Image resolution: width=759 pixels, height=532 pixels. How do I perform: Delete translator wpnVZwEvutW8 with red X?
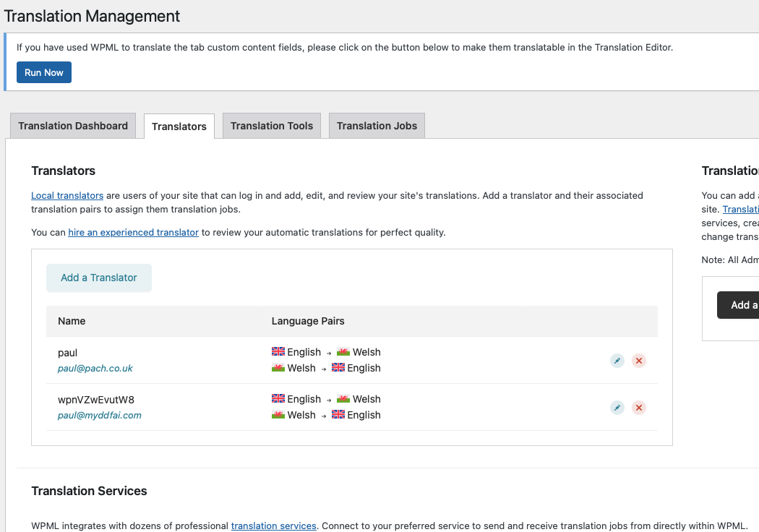click(x=639, y=408)
